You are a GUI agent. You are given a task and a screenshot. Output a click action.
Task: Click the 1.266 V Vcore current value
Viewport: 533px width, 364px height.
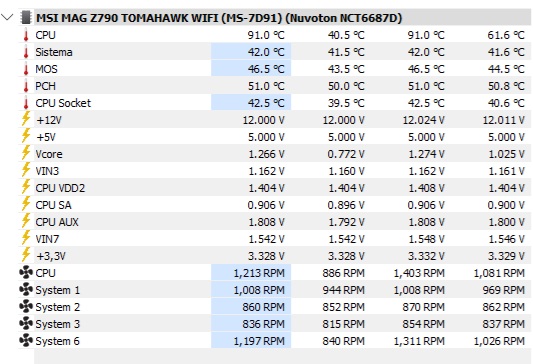pyautogui.click(x=266, y=154)
